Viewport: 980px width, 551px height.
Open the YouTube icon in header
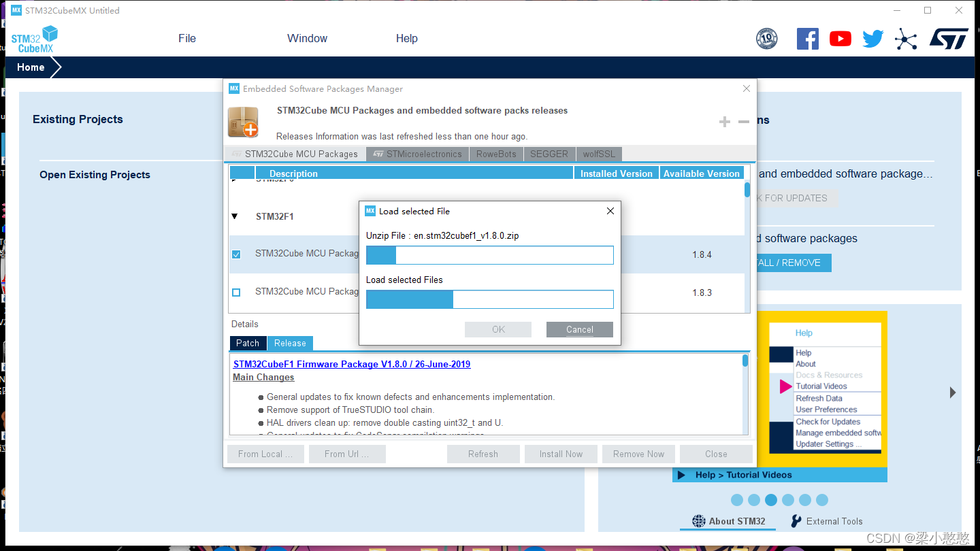[x=840, y=39]
